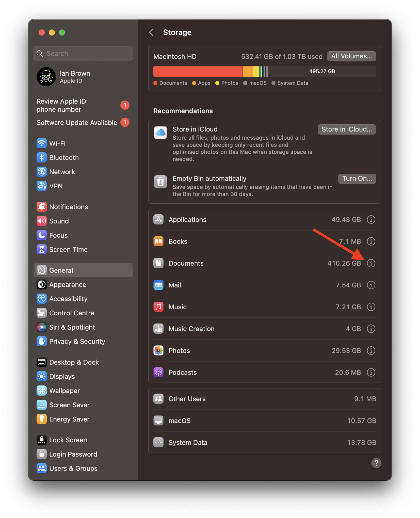
Task: Show info for Music storage
Action: click(x=371, y=307)
